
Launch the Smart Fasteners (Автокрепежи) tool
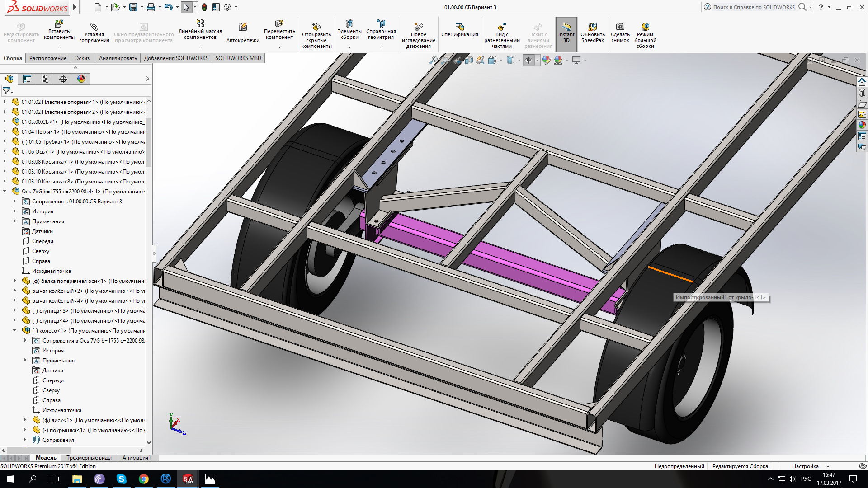click(x=243, y=33)
